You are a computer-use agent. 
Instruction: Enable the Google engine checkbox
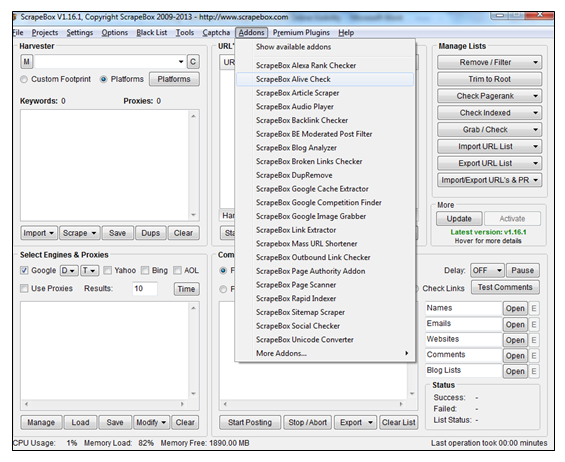pyautogui.click(x=24, y=270)
